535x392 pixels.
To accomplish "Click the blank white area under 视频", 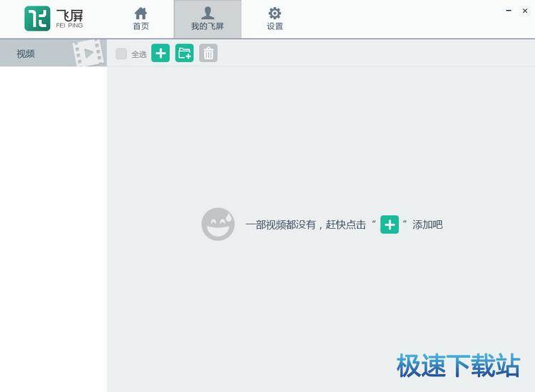I will [53, 214].
